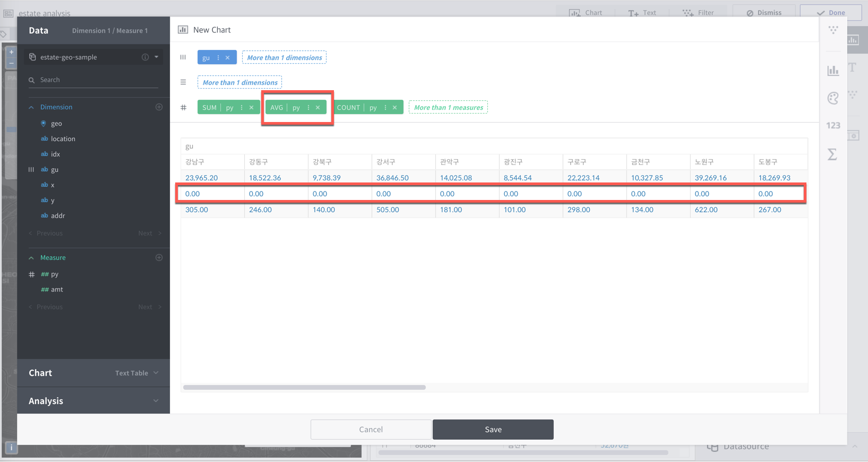Open options menu on SUM py pill
The width and height of the screenshot is (868, 462).
(x=242, y=107)
